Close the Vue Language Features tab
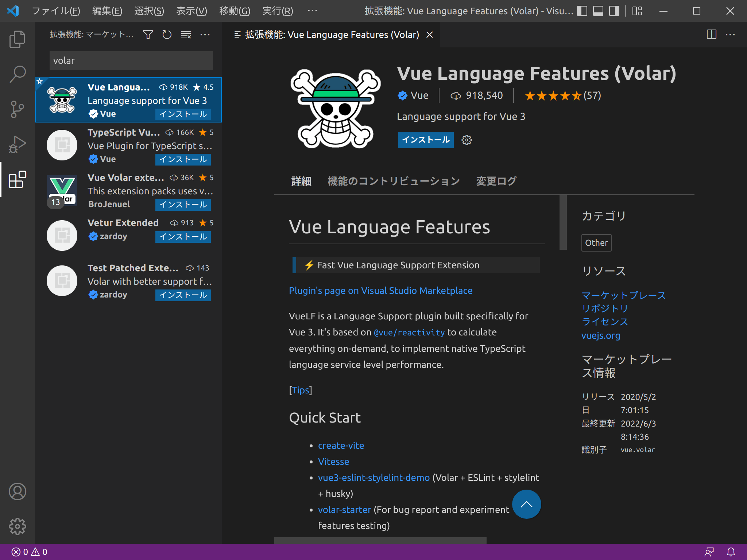Image resolution: width=747 pixels, height=560 pixels. 430,35
